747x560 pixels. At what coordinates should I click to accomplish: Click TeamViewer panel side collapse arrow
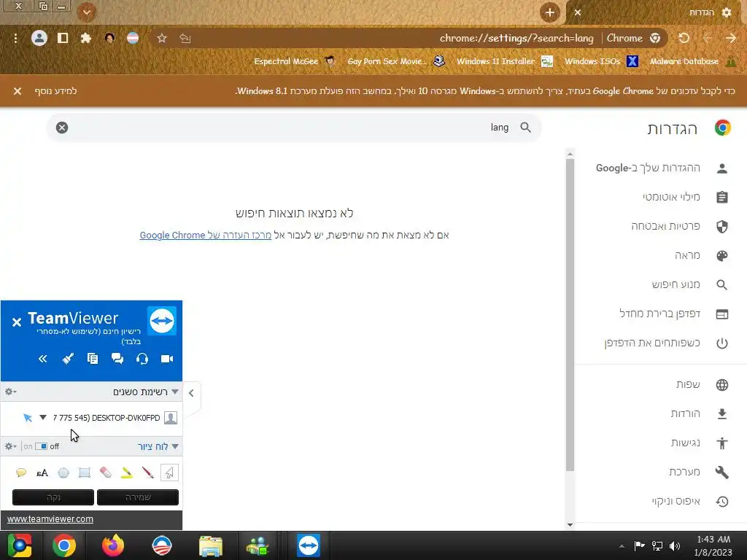click(192, 393)
